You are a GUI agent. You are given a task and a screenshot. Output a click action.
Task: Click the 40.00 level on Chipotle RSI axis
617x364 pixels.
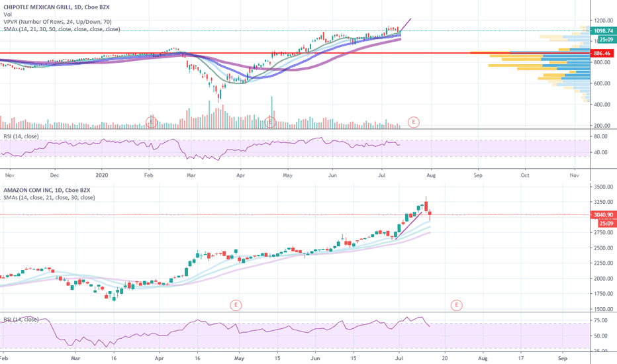(x=601, y=152)
